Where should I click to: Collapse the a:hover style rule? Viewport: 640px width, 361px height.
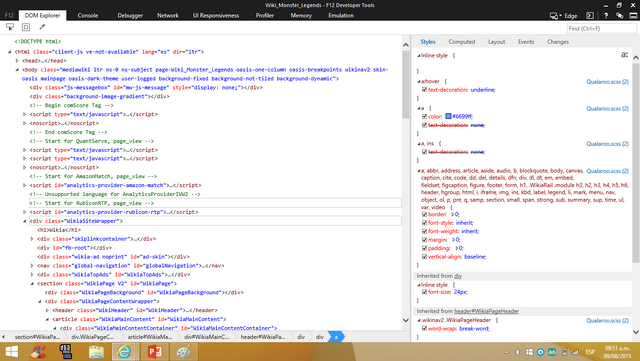pos(418,82)
